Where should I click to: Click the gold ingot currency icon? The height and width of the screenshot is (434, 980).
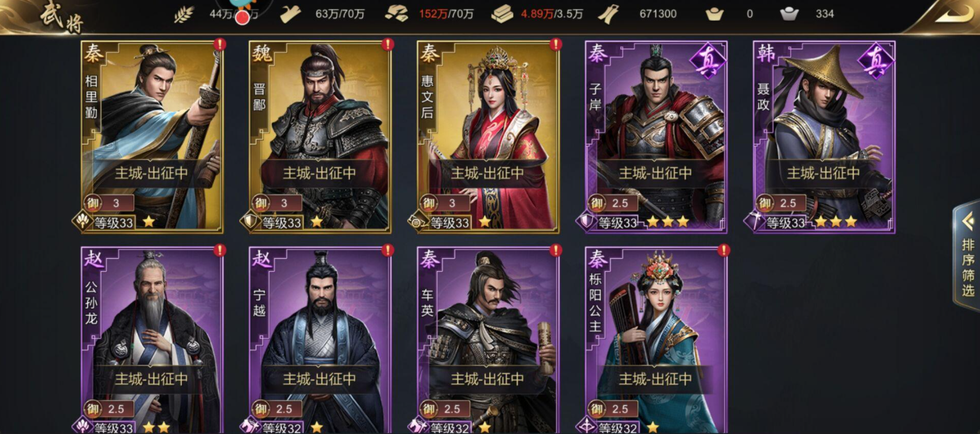(714, 14)
